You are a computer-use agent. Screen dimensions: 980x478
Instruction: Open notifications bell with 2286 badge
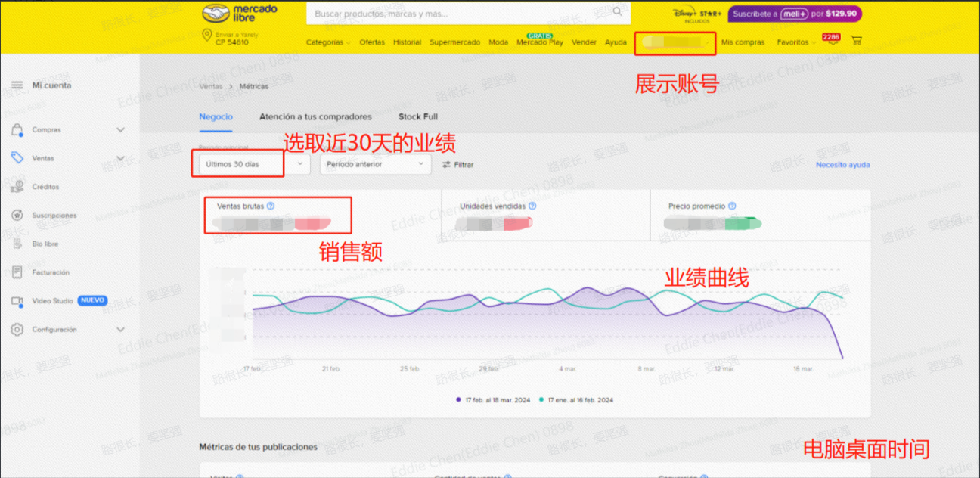click(x=833, y=42)
